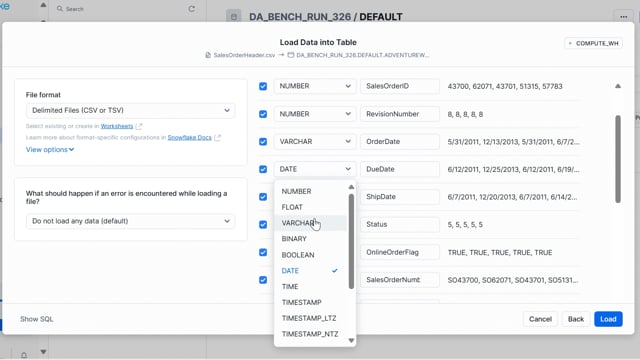Click the database icon beside DA_BENCH_RUN_326

click(233, 17)
